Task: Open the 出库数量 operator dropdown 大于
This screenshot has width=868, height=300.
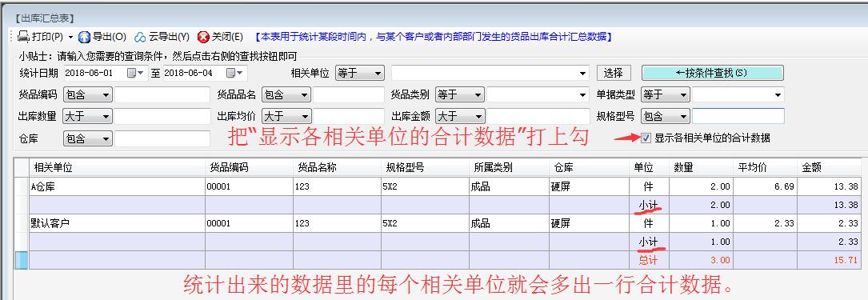Action: coord(88,116)
